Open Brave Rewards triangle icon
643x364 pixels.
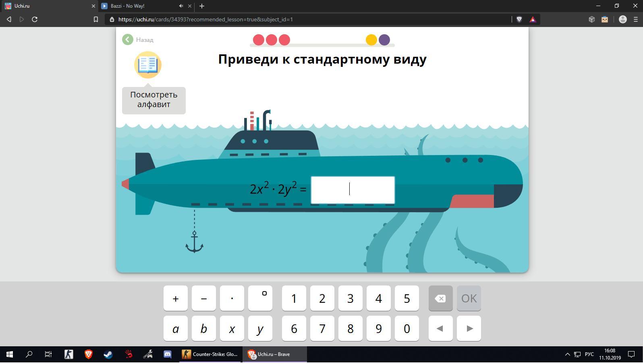click(x=533, y=19)
